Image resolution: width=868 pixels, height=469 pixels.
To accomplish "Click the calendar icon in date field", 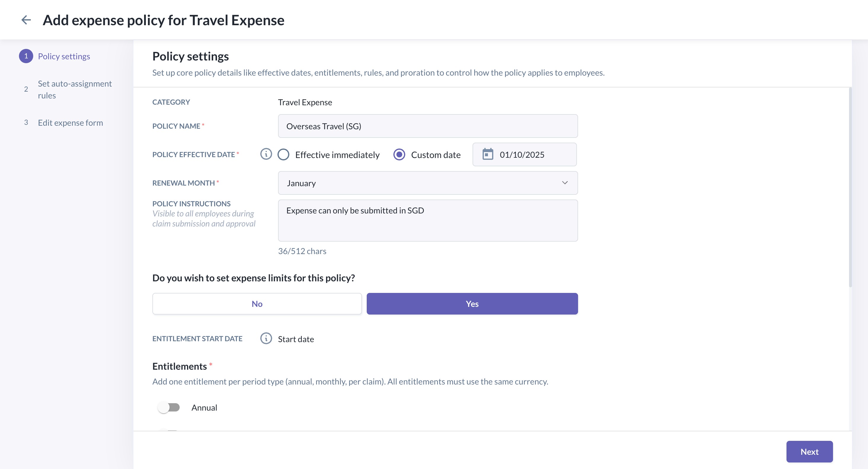I will coord(488,154).
